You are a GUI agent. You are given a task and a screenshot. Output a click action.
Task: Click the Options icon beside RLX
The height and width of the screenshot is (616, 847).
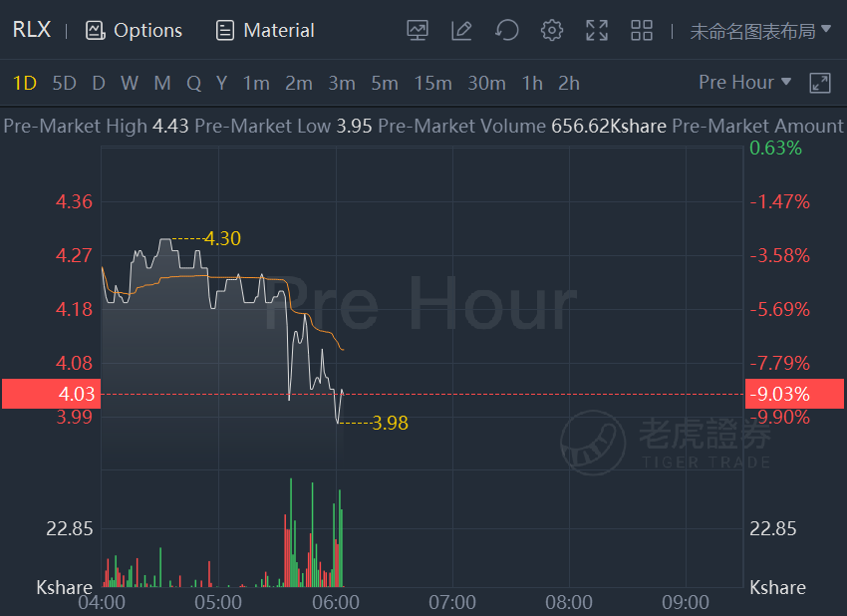[95, 30]
